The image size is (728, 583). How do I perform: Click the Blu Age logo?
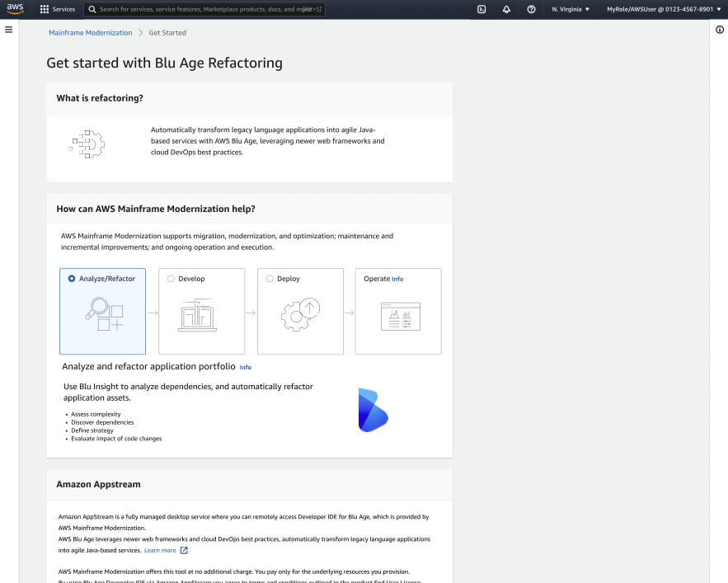373,410
